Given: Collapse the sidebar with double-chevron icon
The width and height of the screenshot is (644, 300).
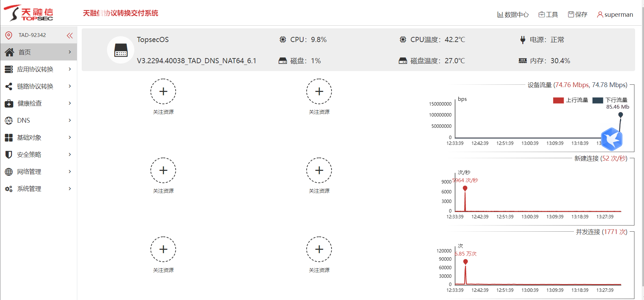Looking at the screenshot, I should pyautogui.click(x=70, y=35).
